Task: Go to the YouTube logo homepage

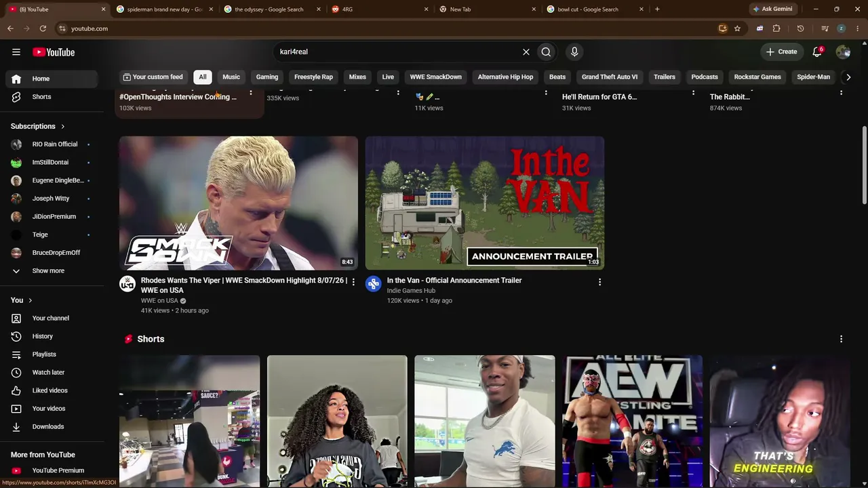Action: tap(54, 52)
